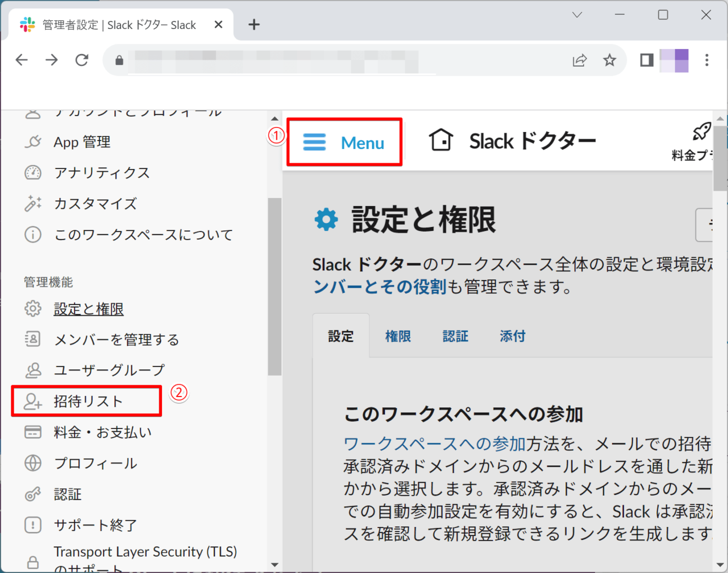This screenshot has height=573, width=728.
Task: Select App 管理 in sidebar
Action: [x=82, y=142]
